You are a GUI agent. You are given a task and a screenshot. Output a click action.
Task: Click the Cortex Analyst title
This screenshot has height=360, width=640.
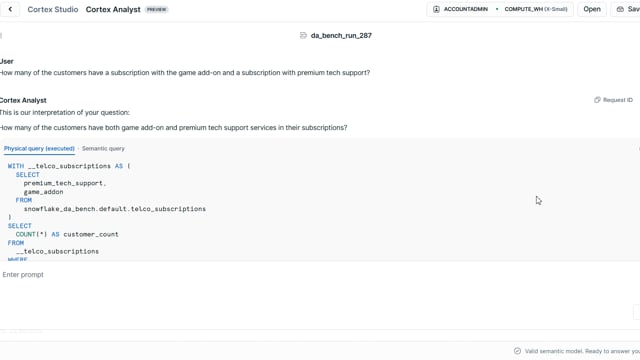(113, 9)
